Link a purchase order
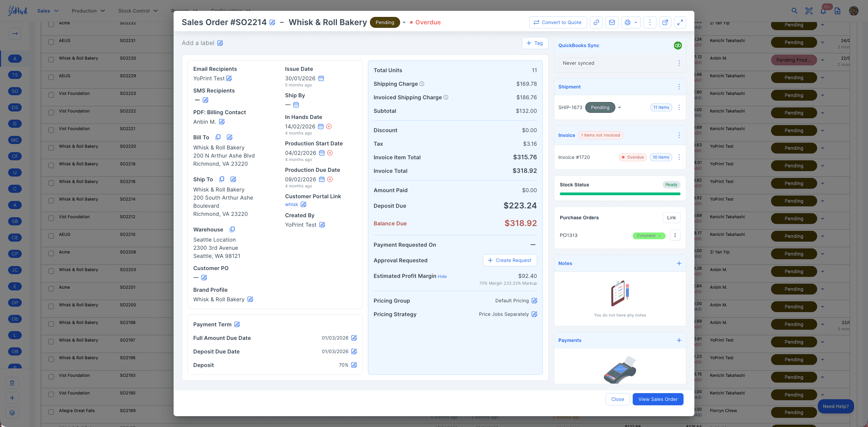Viewport: 868px width, 427px height. click(x=671, y=218)
